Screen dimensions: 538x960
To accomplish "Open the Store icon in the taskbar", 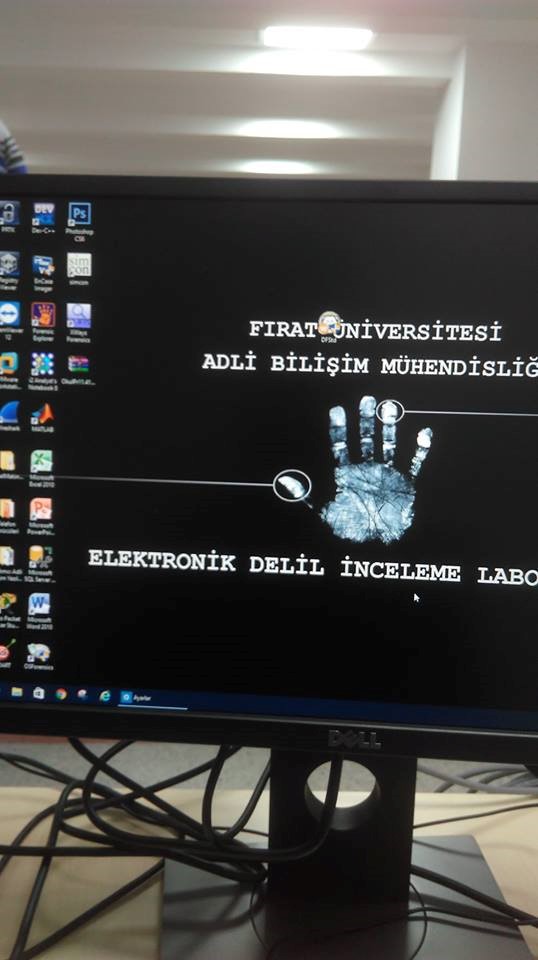I will pos(39,693).
